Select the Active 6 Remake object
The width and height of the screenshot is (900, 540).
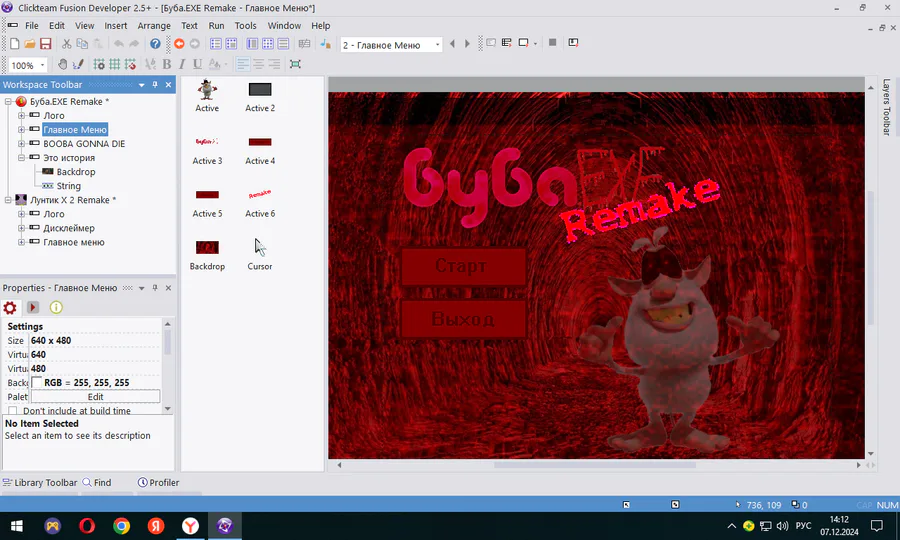(260, 201)
